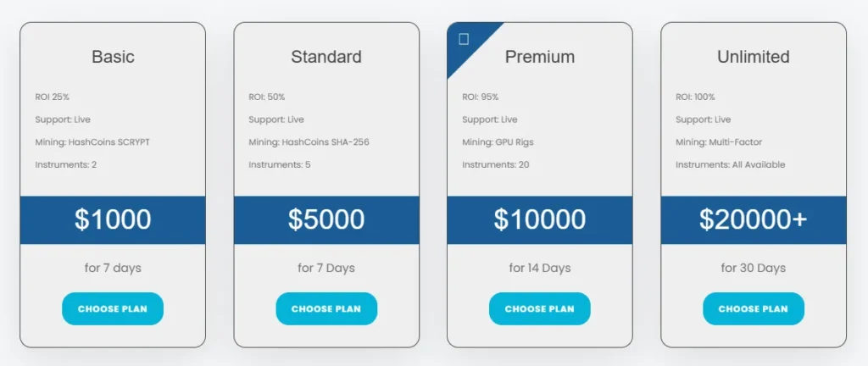Choose the Basic plan button

pyautogui.click(x=113, y=309)
